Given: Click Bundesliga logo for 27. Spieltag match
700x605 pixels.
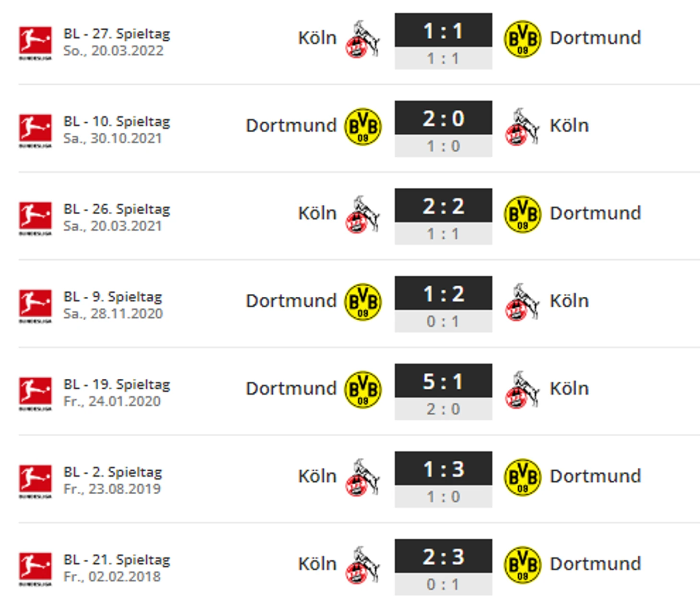Looking at the screenshot, I should (35, 43).
